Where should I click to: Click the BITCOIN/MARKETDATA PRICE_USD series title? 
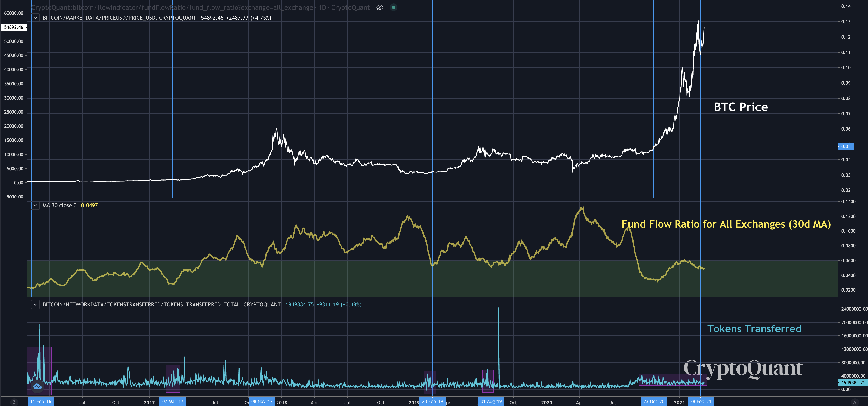119,18
